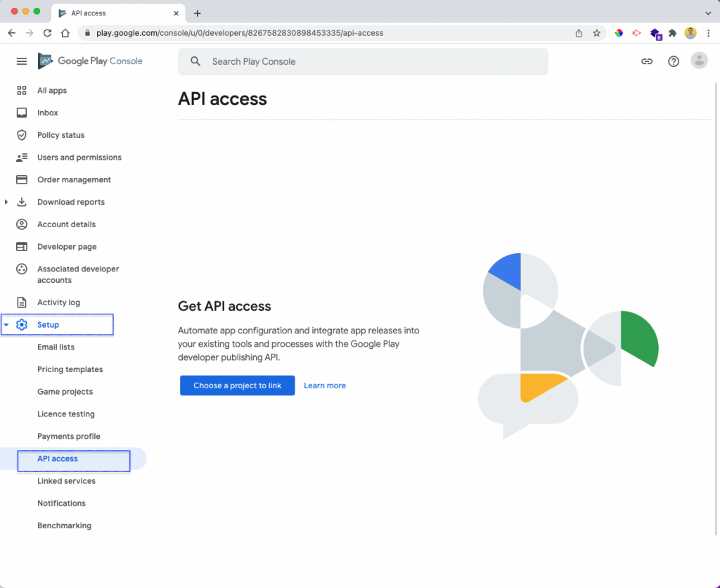Open the Chrome three-dot menu
The height and width of the screenshot is (588, 720).
709,33
